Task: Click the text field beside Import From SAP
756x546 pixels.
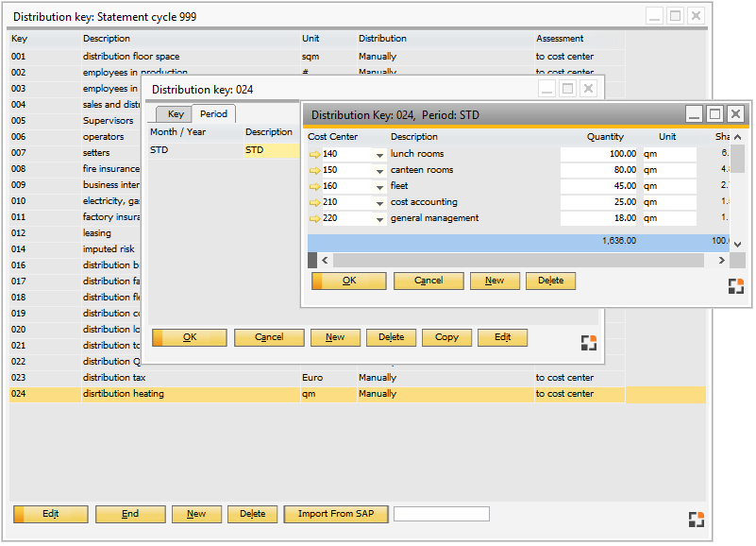Action: [440, 513]
